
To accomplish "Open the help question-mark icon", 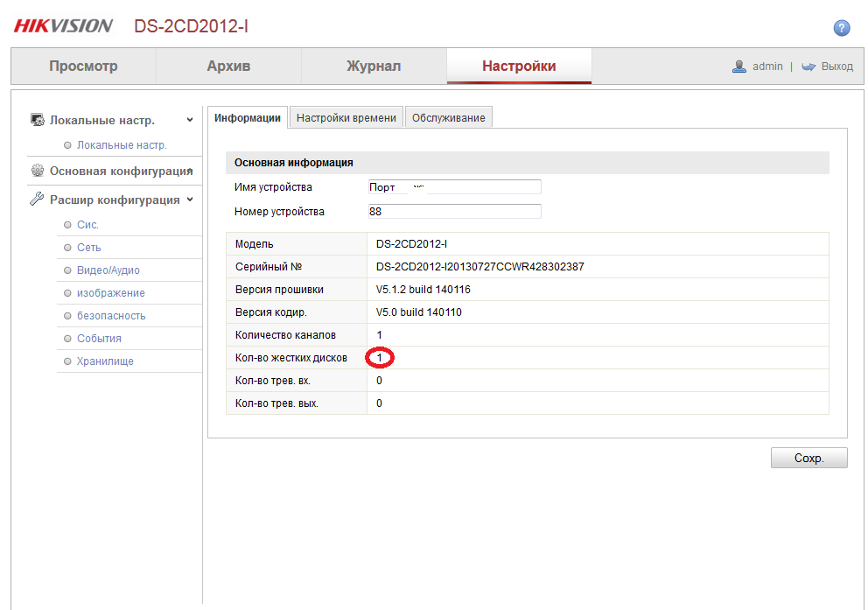I will tap(842, 28).
